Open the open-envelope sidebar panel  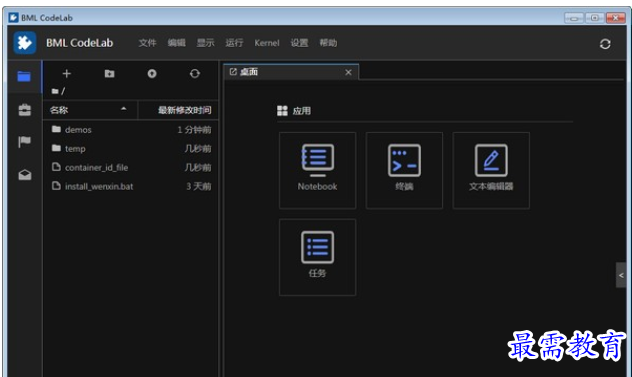point(25,175)
